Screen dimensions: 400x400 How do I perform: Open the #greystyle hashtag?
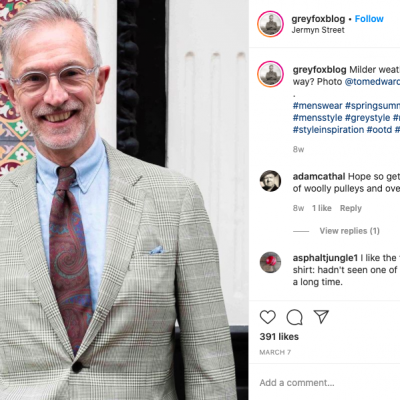367,118
